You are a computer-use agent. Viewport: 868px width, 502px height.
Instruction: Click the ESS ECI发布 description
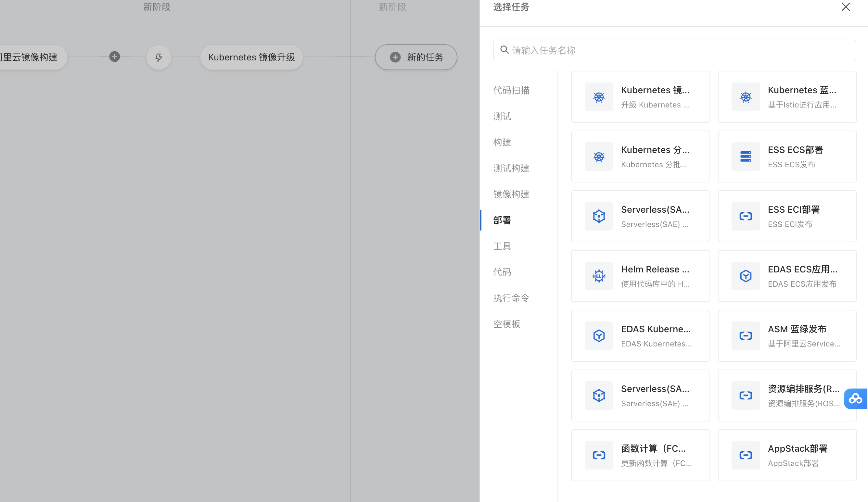(790, 224)
